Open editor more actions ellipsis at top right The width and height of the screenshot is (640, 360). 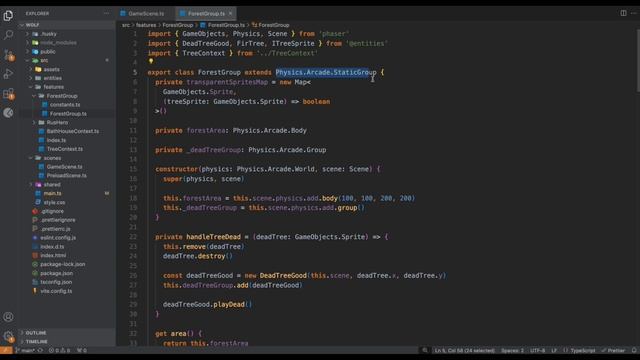pos(634,13)
